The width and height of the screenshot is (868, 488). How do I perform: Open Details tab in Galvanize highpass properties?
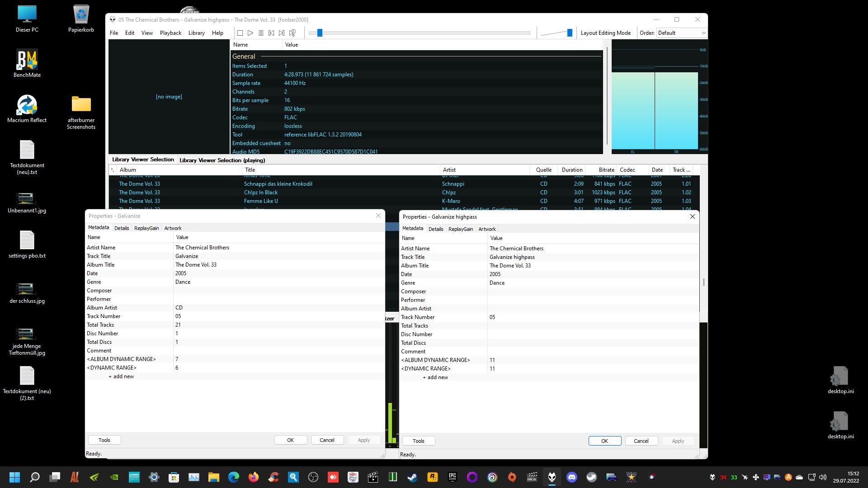click(436, 229)
